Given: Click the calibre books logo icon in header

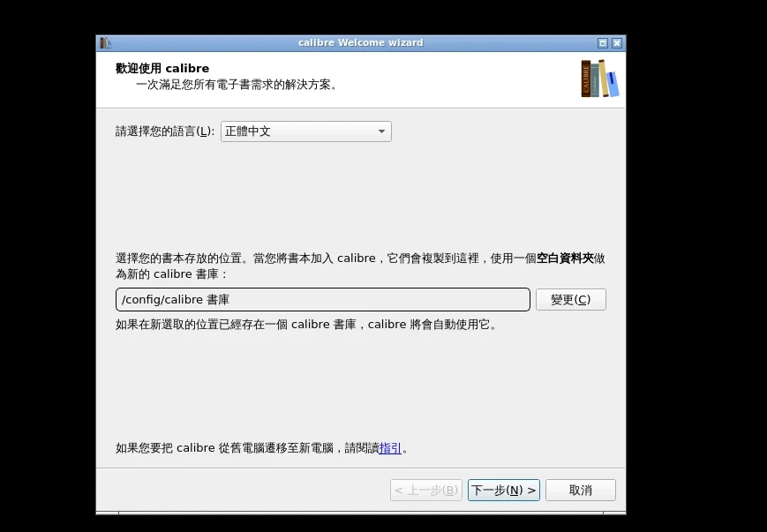Looking at the screenshot, I should click(x=599, y=79).
